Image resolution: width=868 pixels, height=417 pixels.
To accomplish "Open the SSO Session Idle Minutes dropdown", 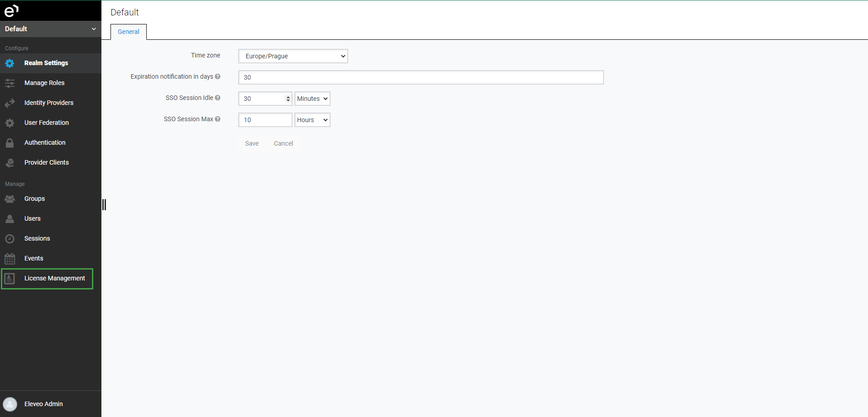I will click(x=312, y=99).
